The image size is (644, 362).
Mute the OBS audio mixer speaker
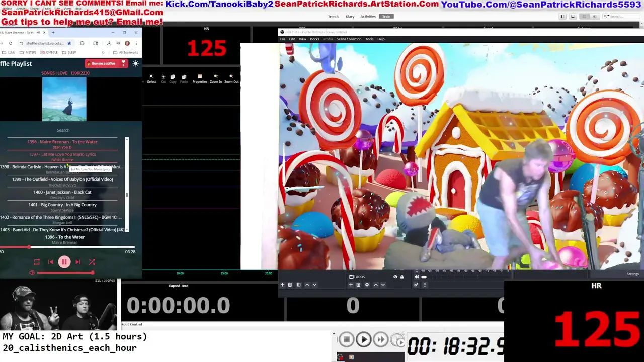417,277
